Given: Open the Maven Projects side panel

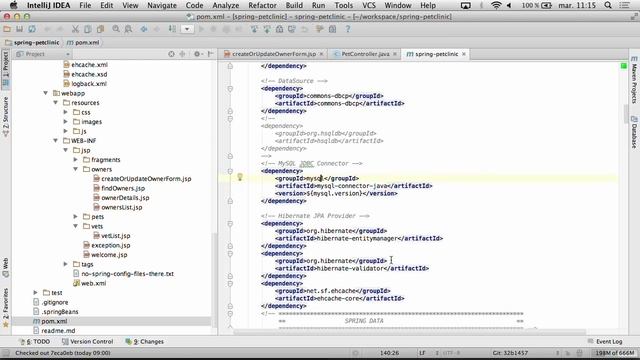Looking at the screenshot, I should pyautogui.click(x=634, y=80).
